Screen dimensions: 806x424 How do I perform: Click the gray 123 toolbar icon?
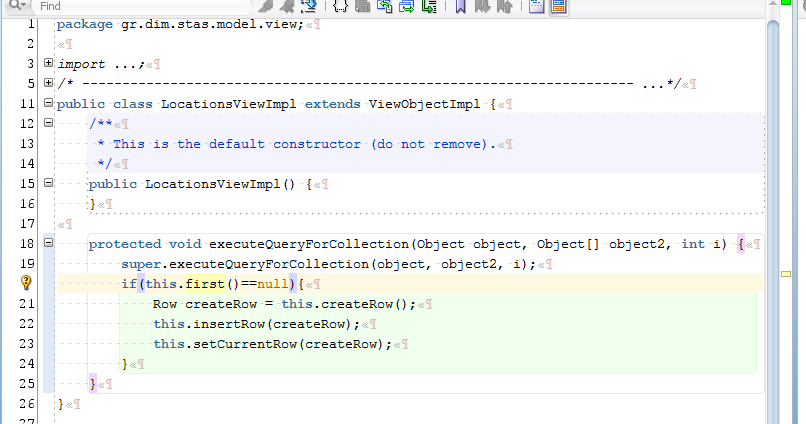(362, 6)
